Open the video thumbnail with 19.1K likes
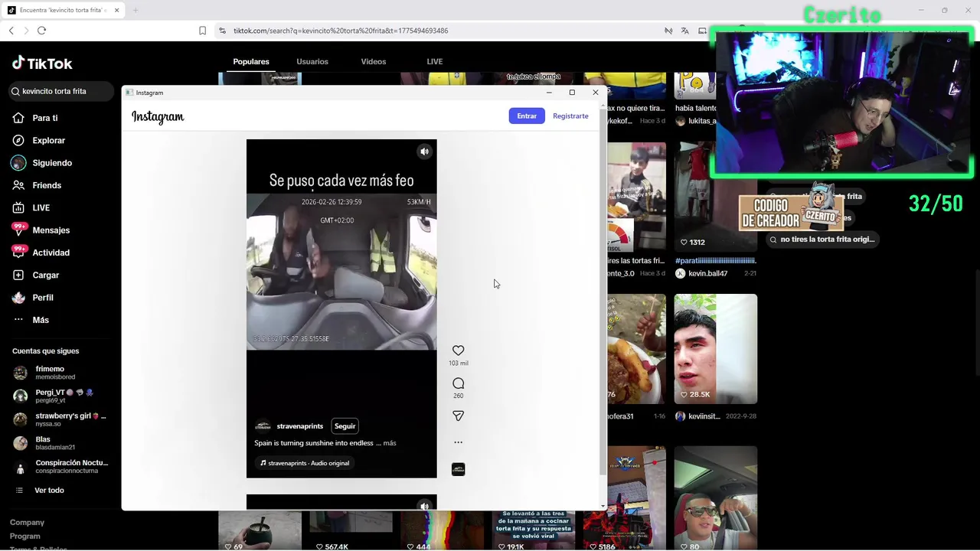Viewport: 980px width, 551px height. (534, 530)
